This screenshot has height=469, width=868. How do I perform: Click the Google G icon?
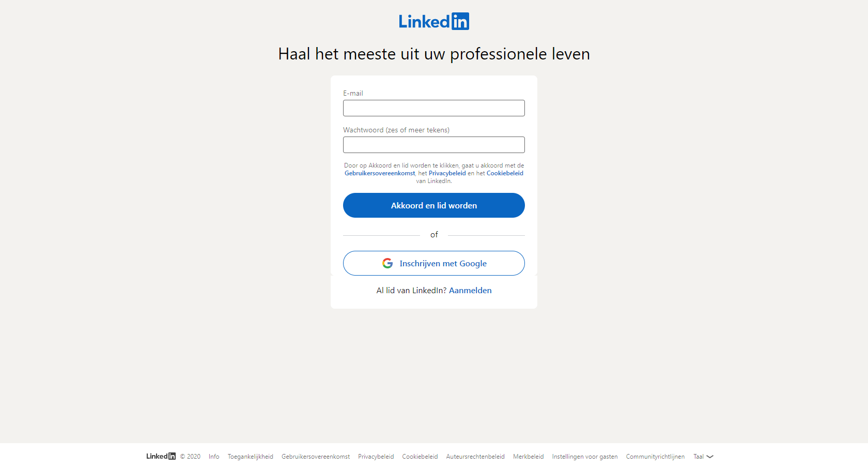point(388,263)
